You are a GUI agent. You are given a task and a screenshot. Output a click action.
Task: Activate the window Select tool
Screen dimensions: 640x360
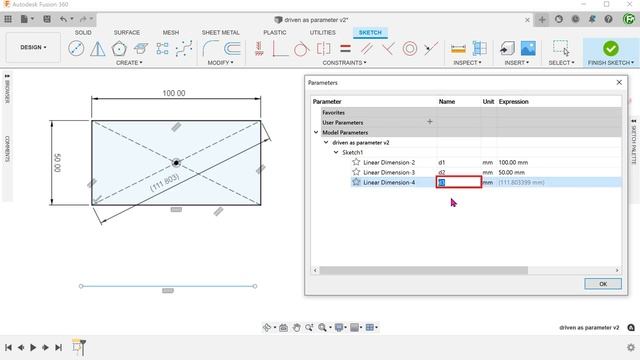pyautogui.click(x=561, y=48)
